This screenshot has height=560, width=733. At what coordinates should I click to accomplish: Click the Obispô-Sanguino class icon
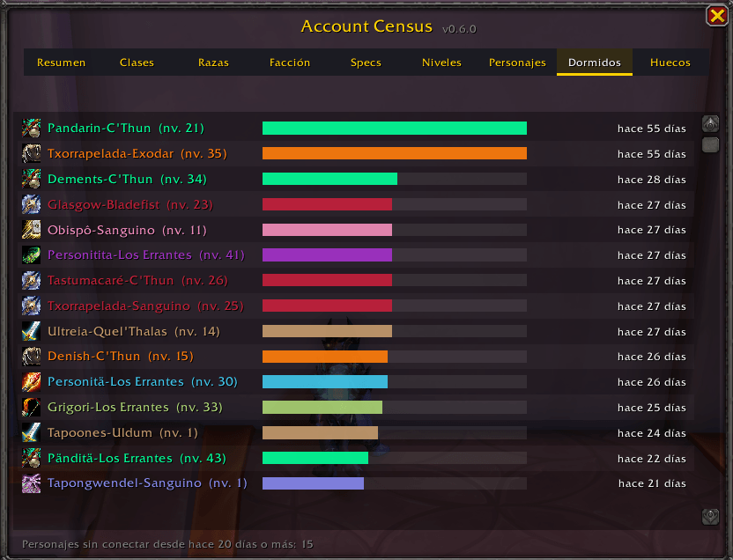pos(32,230)
